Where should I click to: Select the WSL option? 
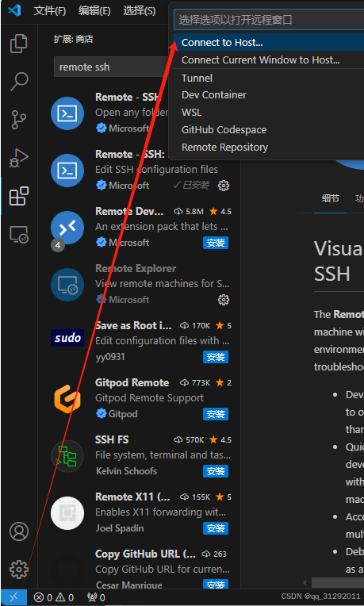[x=269, y=112]
